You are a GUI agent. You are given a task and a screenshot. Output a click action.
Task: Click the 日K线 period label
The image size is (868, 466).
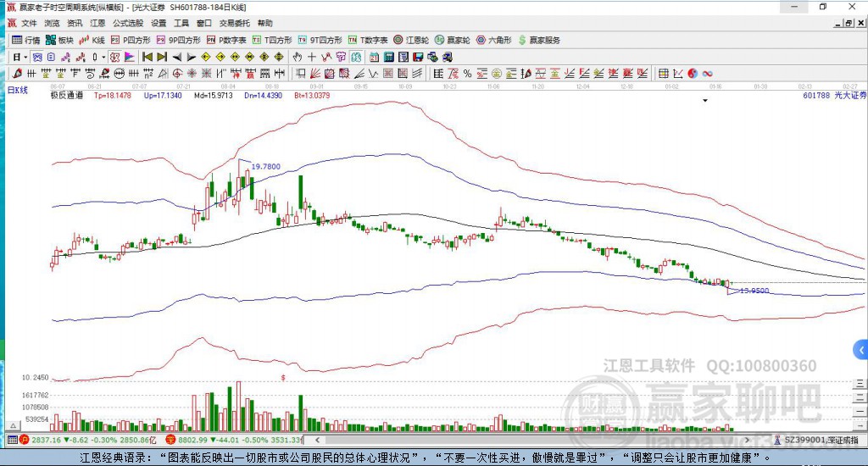coord(17,90)
